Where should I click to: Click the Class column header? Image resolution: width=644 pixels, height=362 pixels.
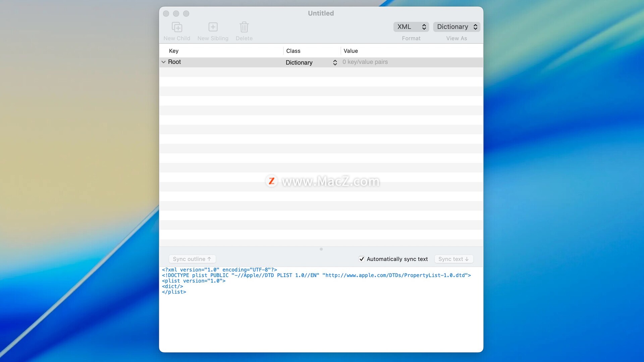coord(293,51)
